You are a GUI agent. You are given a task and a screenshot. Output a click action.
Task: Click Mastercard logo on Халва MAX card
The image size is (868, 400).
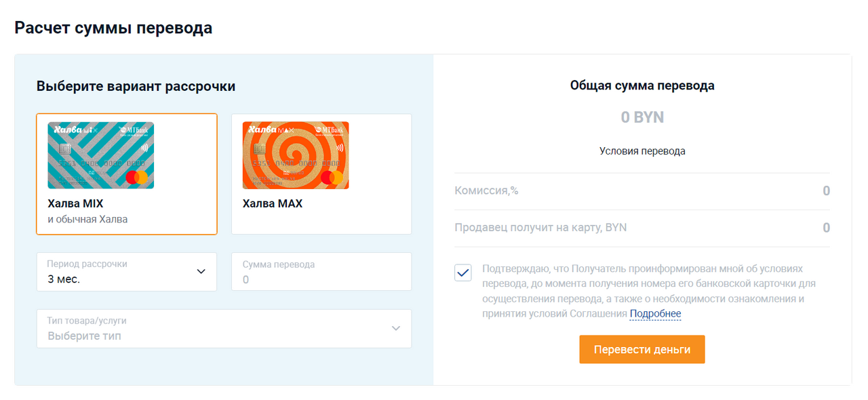click(332, 178)
